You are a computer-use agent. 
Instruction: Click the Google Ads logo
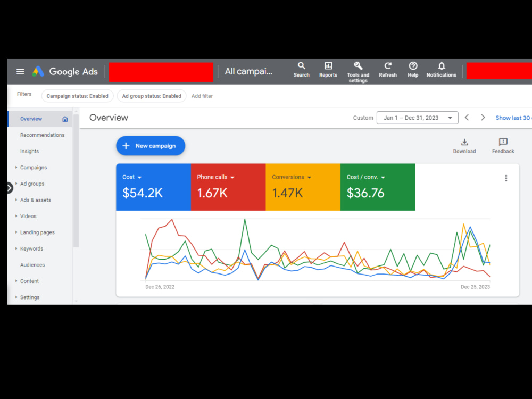click(65, 72)
